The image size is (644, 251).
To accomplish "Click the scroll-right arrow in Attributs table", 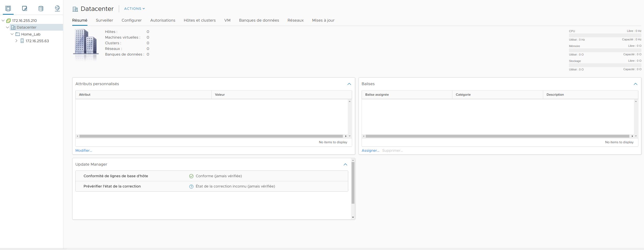I will pyautogui.click(x=346, y=136).
